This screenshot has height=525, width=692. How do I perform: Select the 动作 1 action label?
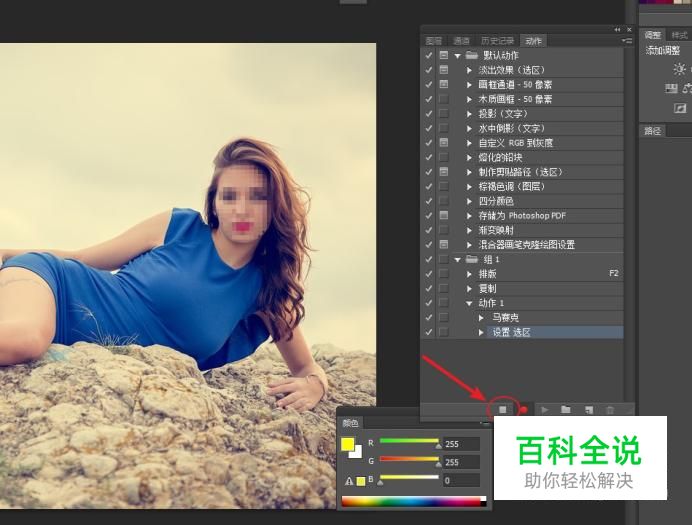tap(491, 303)
